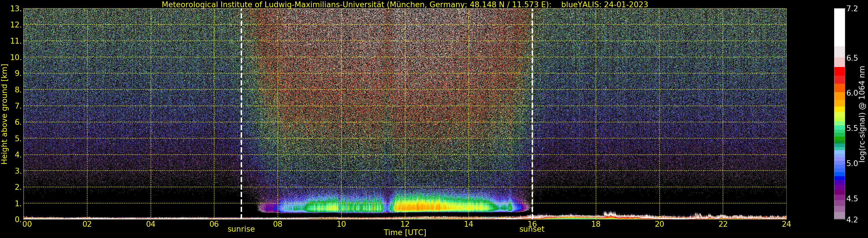This screenshot has height=238, width=868.
Task: Pick the bright red colorbar segment
Action: click(839, 71)
